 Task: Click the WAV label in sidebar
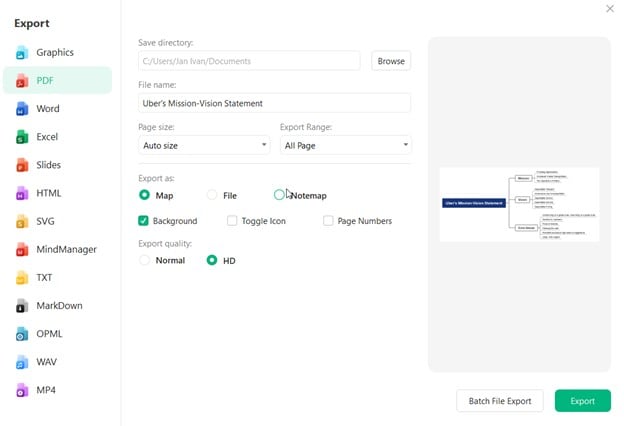coord(47,362)
